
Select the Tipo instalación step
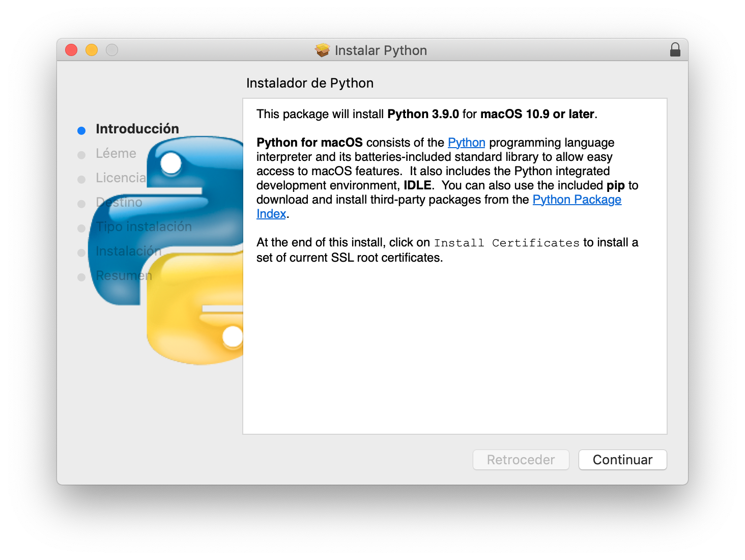143,227
